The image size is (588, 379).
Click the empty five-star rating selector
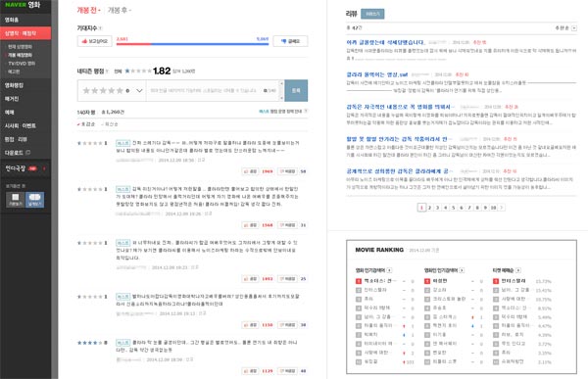103,90
